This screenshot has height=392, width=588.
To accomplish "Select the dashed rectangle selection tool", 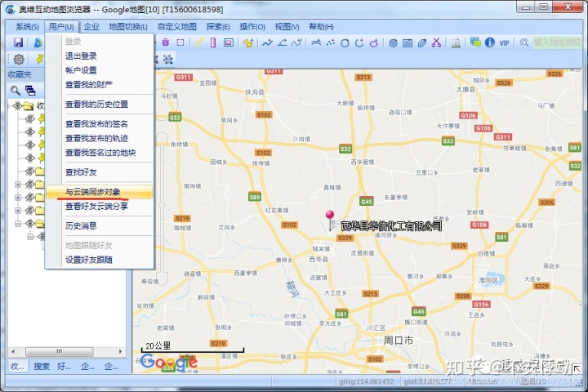I will click(x=180, y=42).
